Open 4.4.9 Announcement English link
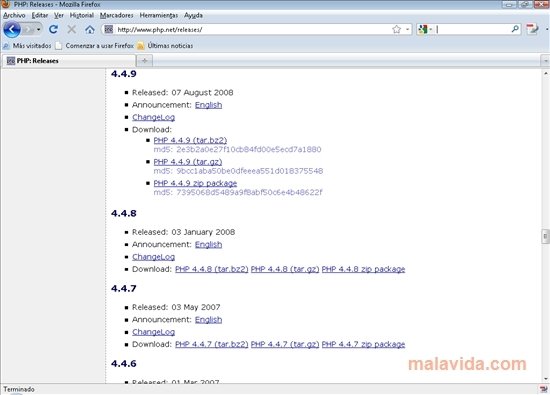The width and height of the screenshot is (550, 395). point(208,105)
